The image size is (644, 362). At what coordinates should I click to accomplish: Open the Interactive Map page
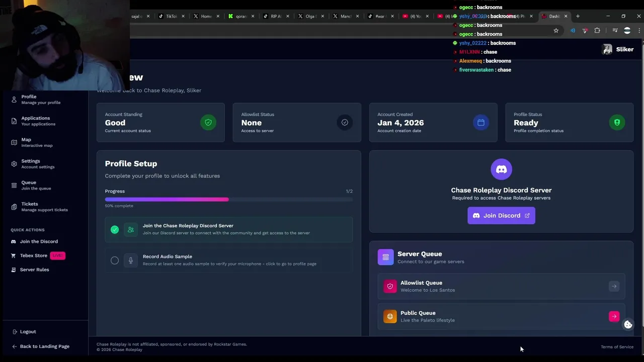click(44, 143)
